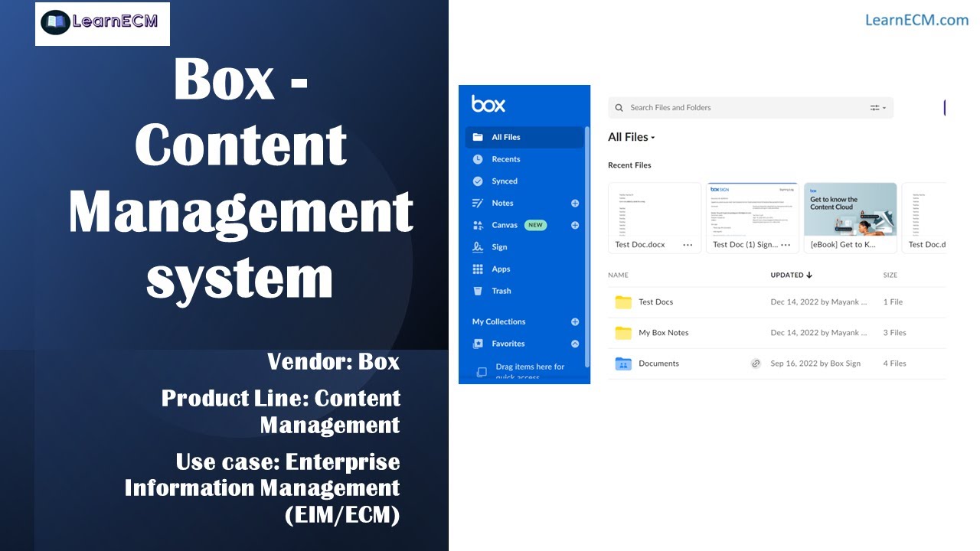The image size is (980, 551).
Task: Click the sidebar vertical scrollbar
Action: tap(586, 247)
